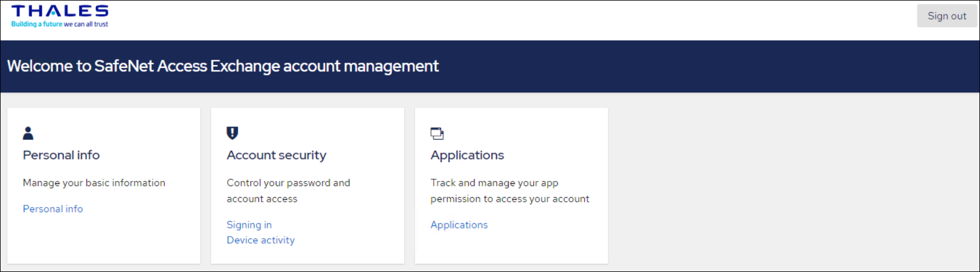Image resolution: width=980 pixels, height=272 pixels.
Task: Click the THALES logo
Action: (x=60, y=12)
